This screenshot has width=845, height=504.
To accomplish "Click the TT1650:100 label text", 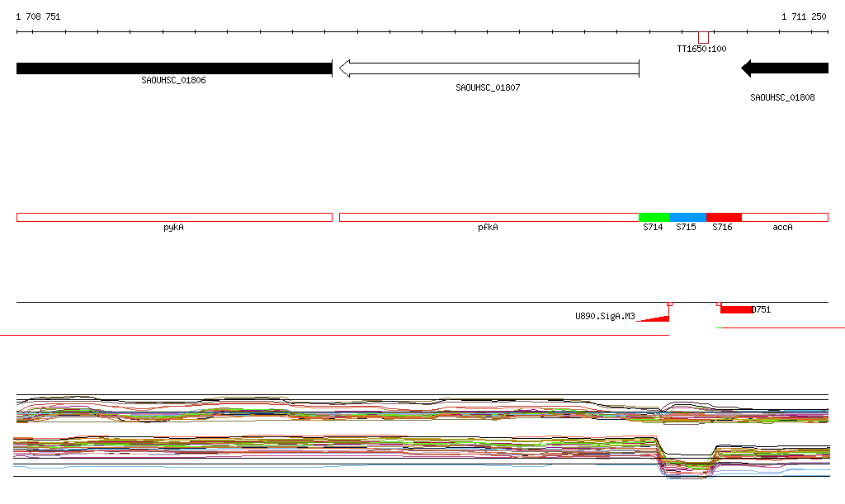I will coord(701,49).
